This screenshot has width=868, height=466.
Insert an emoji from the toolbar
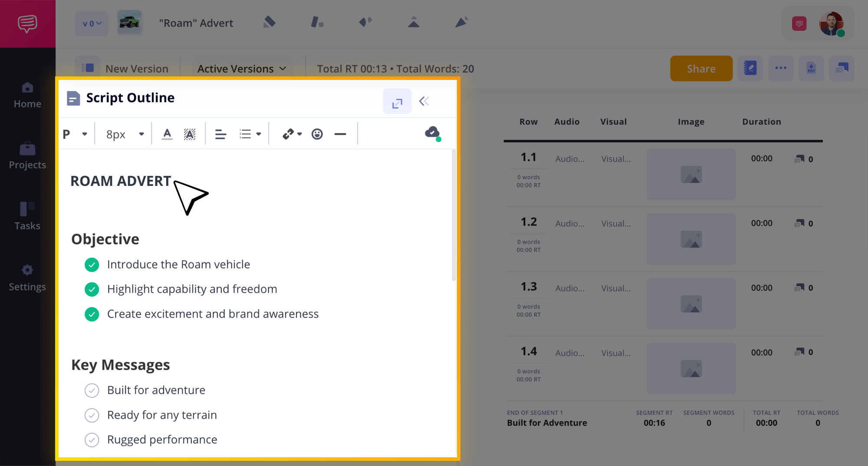[317, 134]
